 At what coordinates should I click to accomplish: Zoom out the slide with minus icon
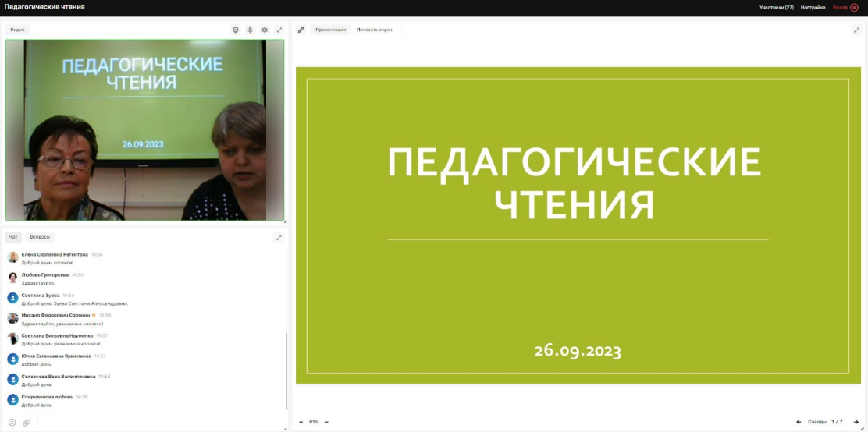[x=326, y=422]
